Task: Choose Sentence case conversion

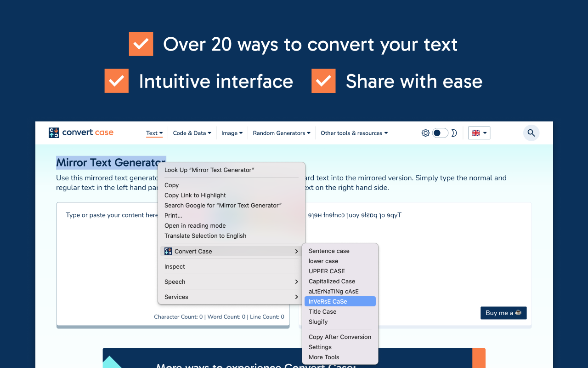Action: point(340,251)
